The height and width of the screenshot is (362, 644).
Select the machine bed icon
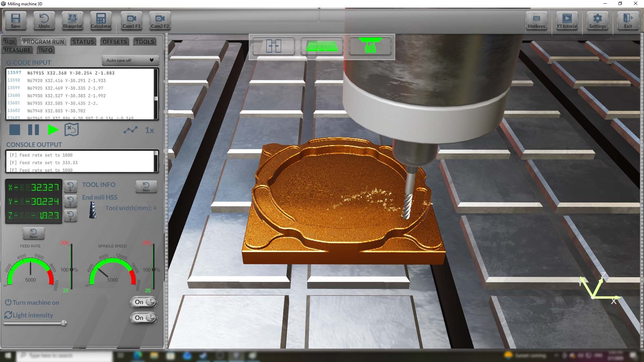322,46
